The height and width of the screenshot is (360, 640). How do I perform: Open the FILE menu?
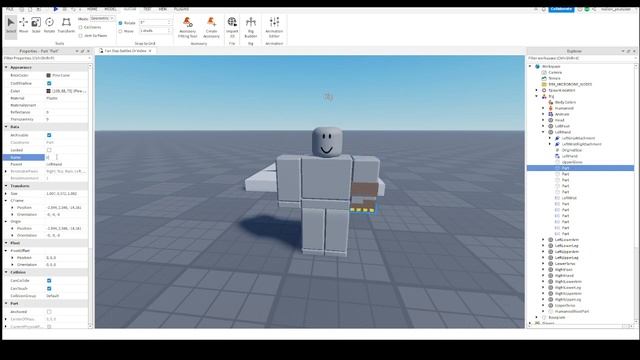(x=10, y=9)
